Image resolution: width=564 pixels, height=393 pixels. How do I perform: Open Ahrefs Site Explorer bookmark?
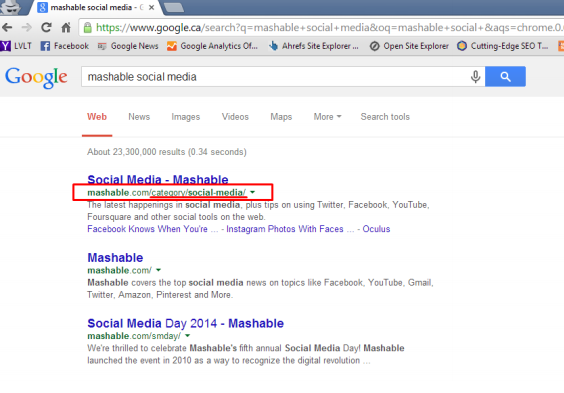click(314, 46)
